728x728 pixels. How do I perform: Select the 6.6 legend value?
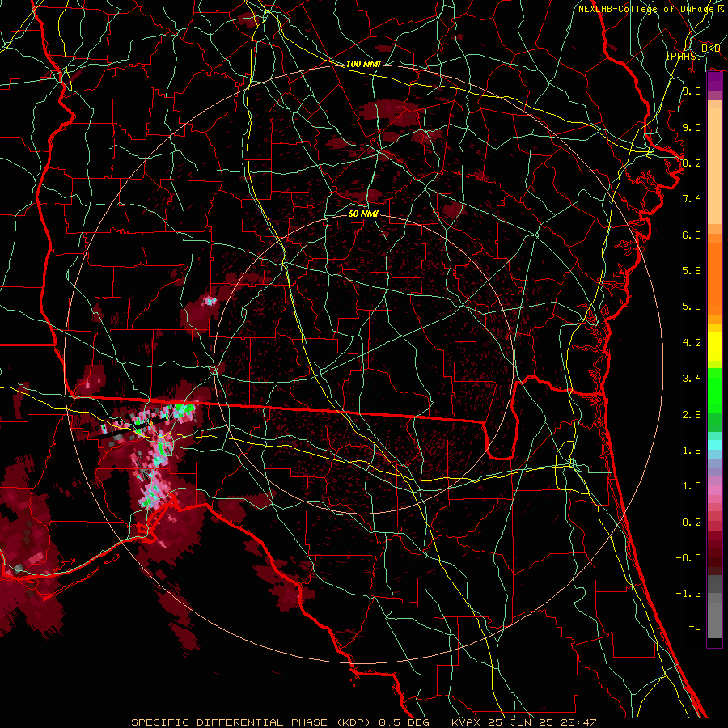pos(692,235)
